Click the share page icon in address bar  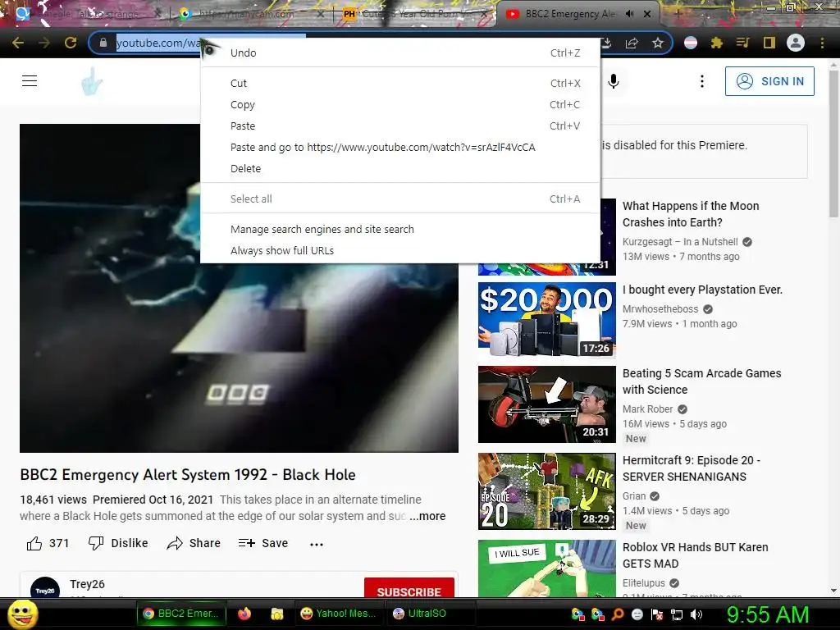coord(632,43)
